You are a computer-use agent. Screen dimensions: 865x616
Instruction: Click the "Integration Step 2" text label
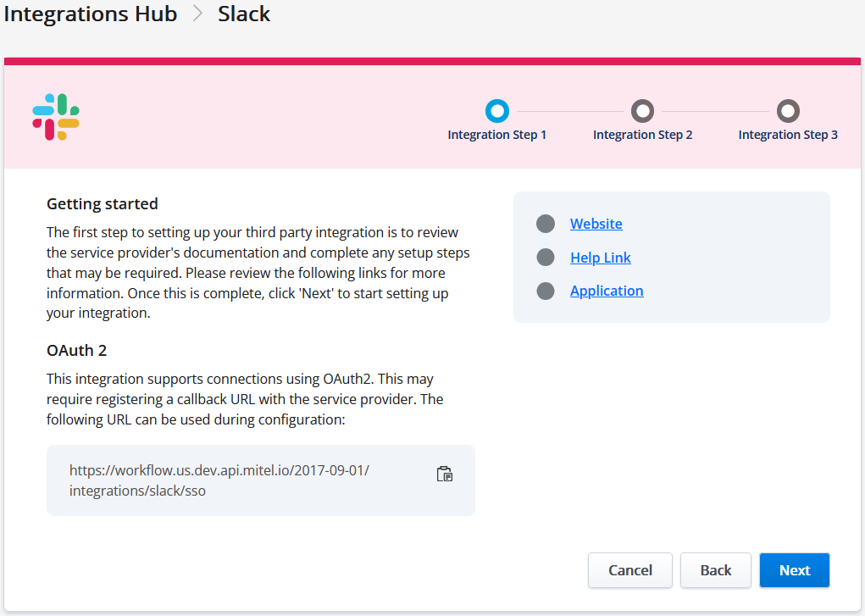pyautogui.click(x=642, y=135)
